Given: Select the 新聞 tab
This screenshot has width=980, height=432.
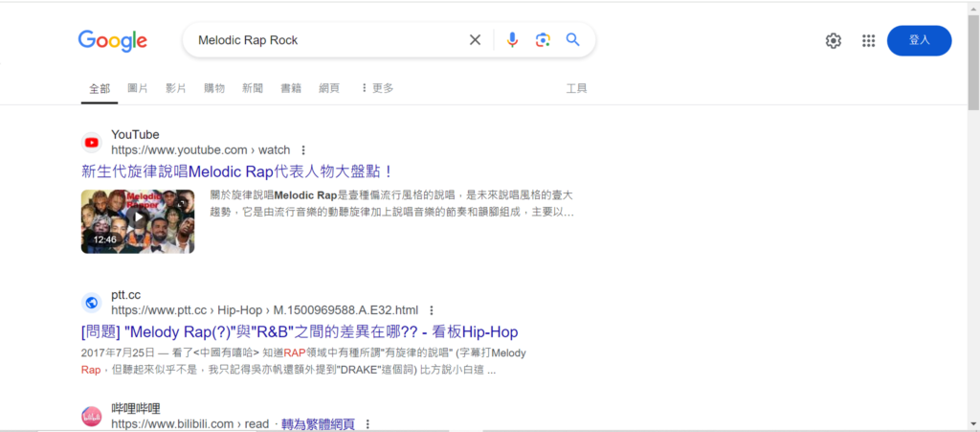Looking at the screenshot, I should coord(253,88).
